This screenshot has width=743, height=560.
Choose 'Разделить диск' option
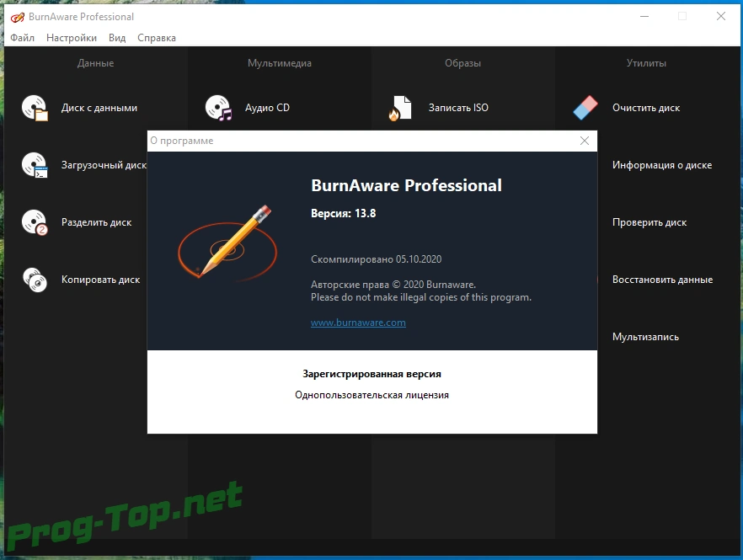tap(96, 222)
